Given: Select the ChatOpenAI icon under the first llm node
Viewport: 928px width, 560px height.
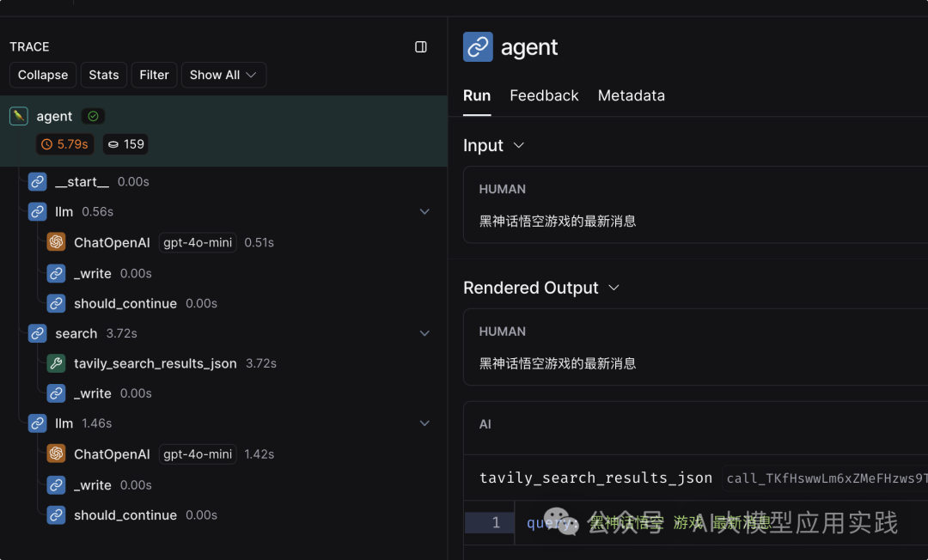Looking at the screenshot, I should [x=55, y=242].
